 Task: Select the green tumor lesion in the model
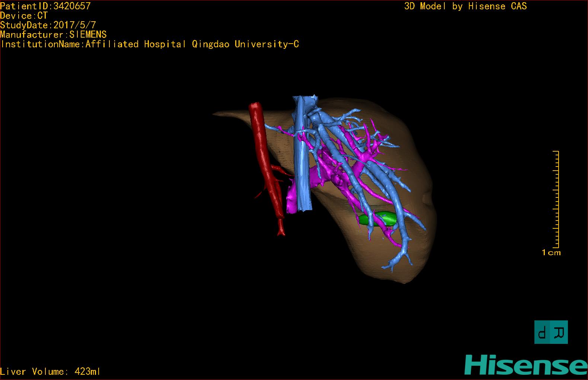(377, 219)
